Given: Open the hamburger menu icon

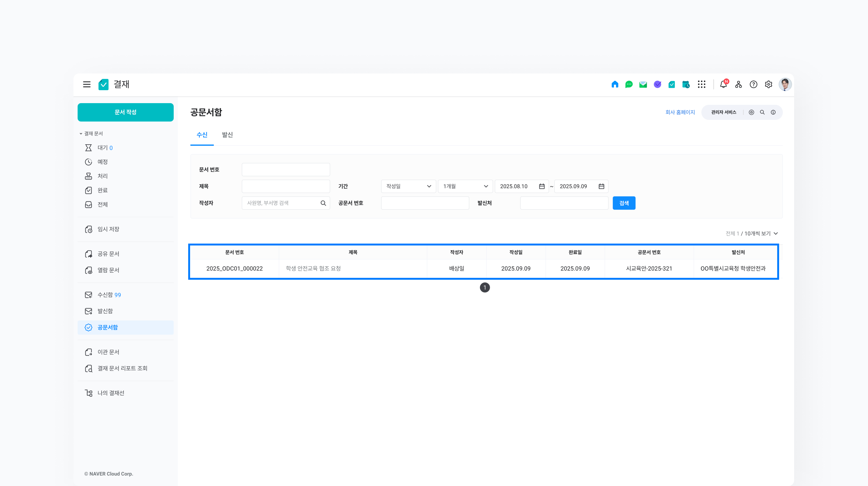Looking at the screenshot, I should coord(87,84).
